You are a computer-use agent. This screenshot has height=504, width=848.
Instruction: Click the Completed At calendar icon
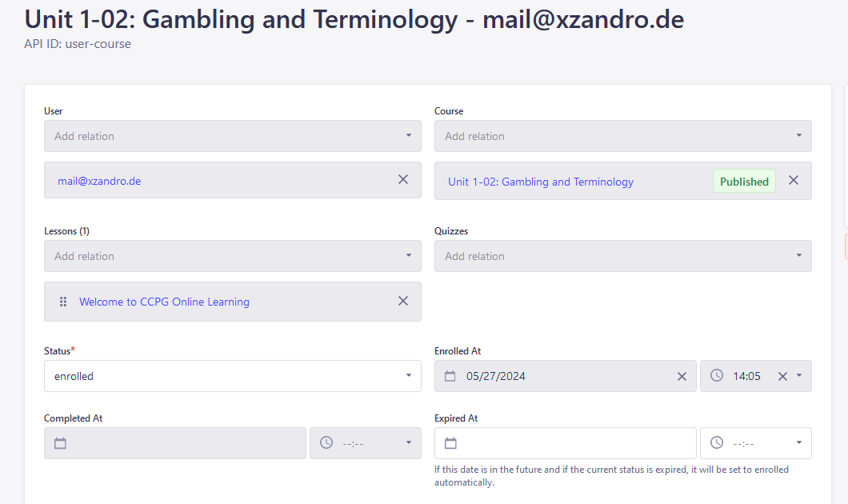[60, 443]
